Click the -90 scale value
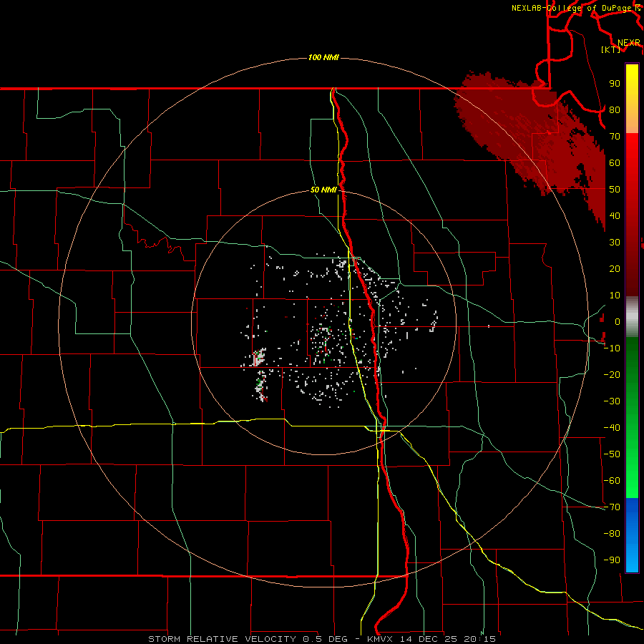This screenshot has height=644, width=644. (612, 560)
